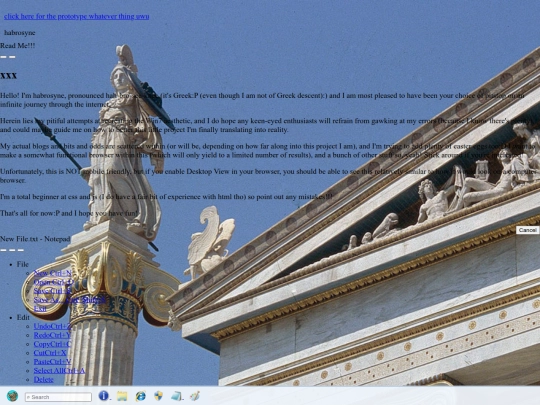Choose Open Ctrl+O from File menu
The width and height of the screenshot is (540, 405).
coord(54,282)
